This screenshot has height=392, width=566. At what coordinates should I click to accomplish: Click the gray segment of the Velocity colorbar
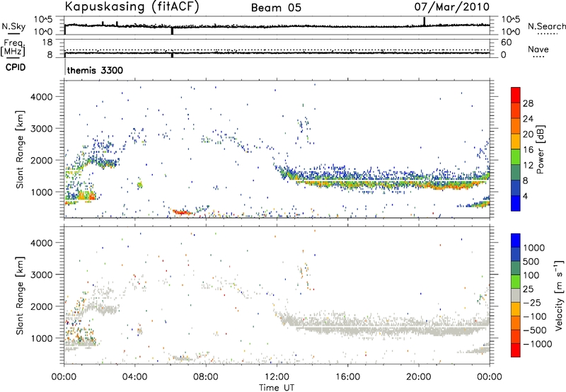tap(516, 295)
